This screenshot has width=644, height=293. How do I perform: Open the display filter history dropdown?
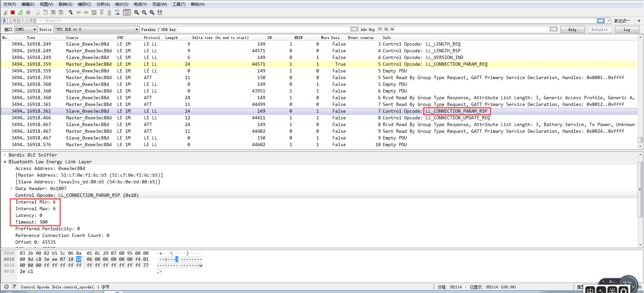[x=608, y=21]
